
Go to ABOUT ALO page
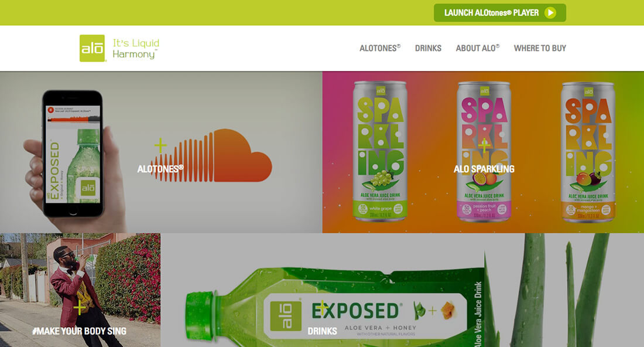point(478,48)
